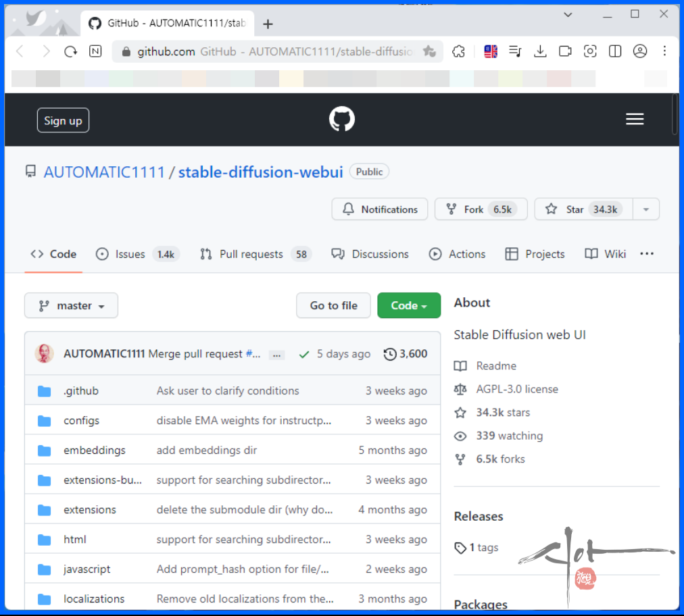
Task: Open stable-diffusion-webui repository name link
Action: coord(260,172)
